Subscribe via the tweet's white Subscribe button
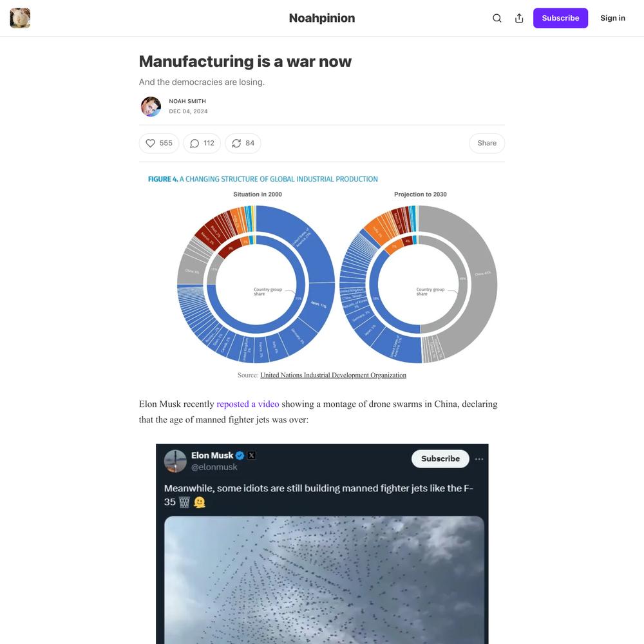The height and width of the screenshot is (644, 644). click(x=440, y=459)
